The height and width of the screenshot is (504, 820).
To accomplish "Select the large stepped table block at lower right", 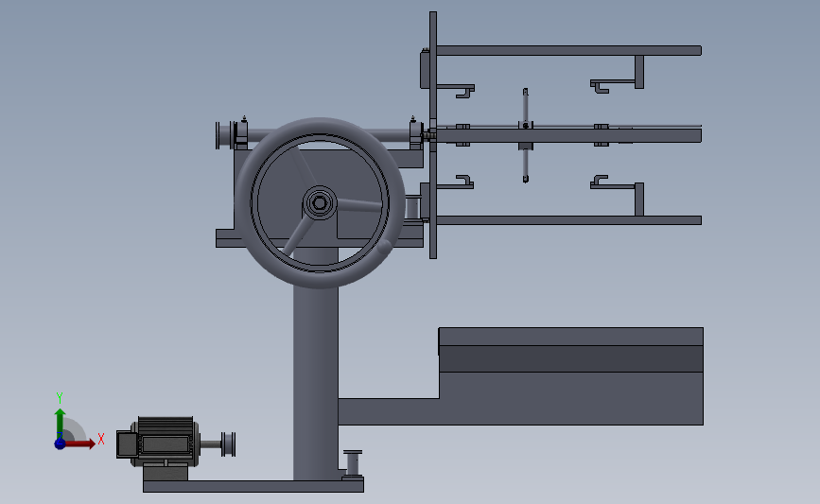I will coord(571,376).
